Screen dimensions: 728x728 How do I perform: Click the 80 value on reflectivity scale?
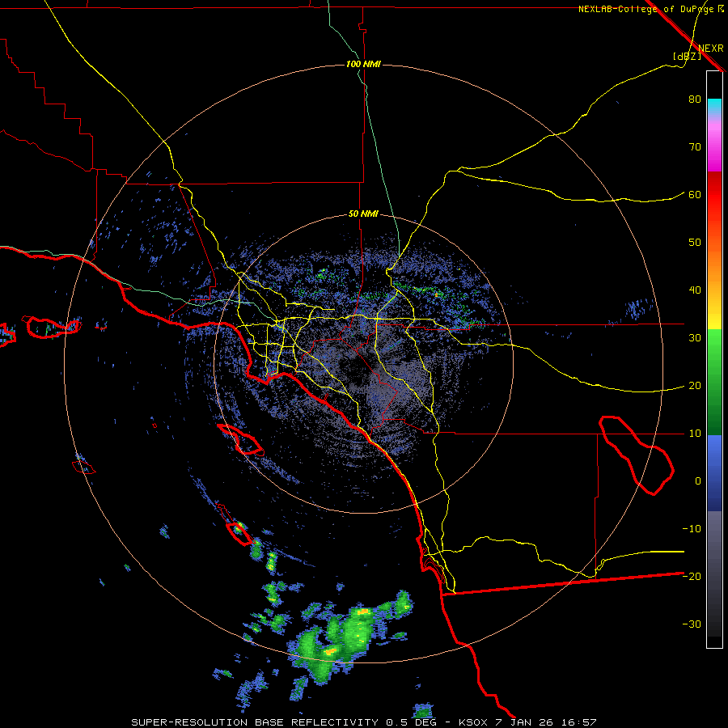pyautogui.click(x=695, y=99)
